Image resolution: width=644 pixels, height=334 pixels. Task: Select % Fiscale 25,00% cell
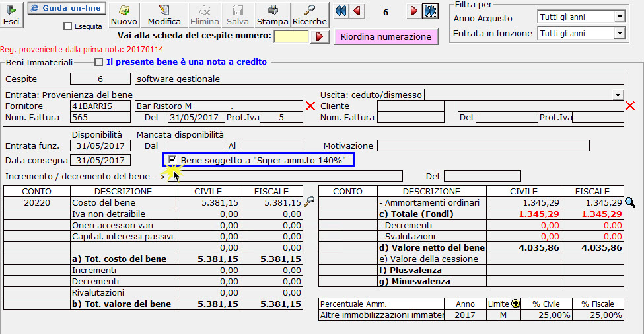[x=598, y=315]
